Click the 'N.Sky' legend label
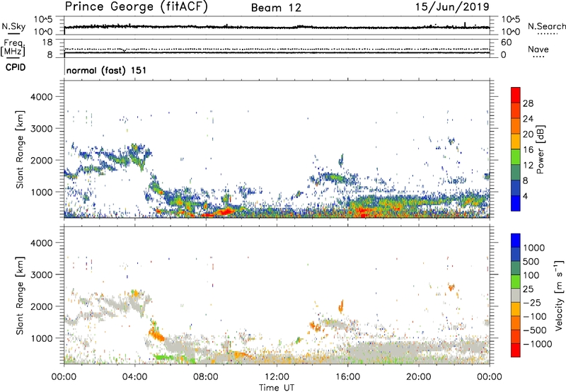 point(13,26)
